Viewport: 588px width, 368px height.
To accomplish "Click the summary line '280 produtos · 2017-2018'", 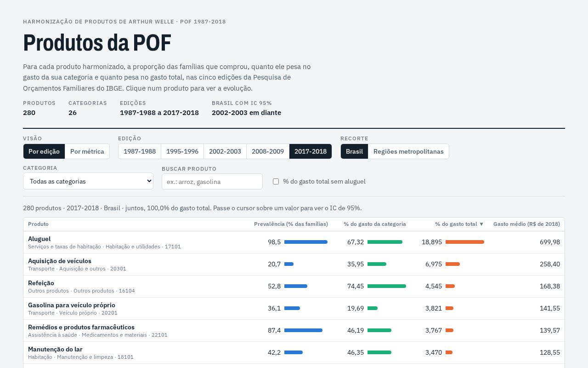I will 192,208.
